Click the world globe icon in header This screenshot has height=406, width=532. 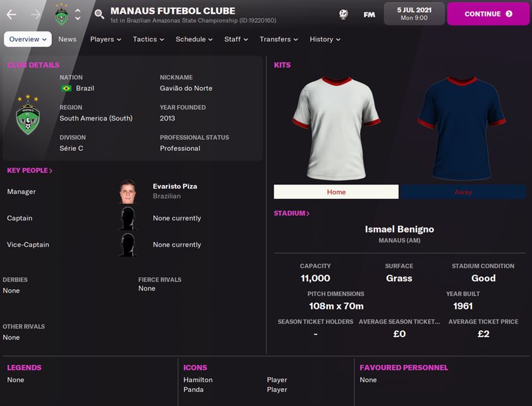coord(343,15)
